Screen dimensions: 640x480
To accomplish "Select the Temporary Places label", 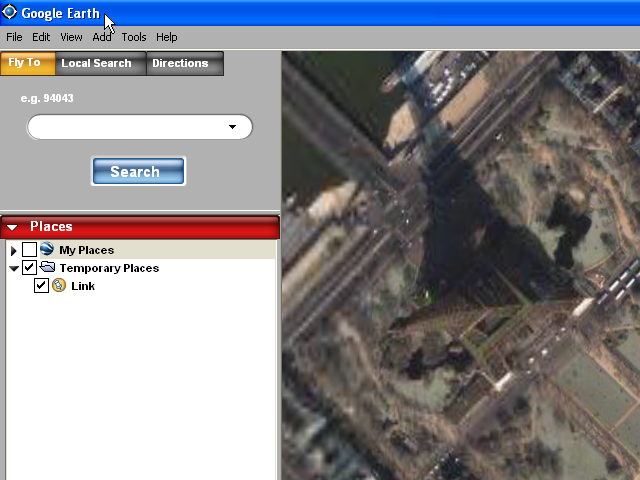I will point(109,268).
